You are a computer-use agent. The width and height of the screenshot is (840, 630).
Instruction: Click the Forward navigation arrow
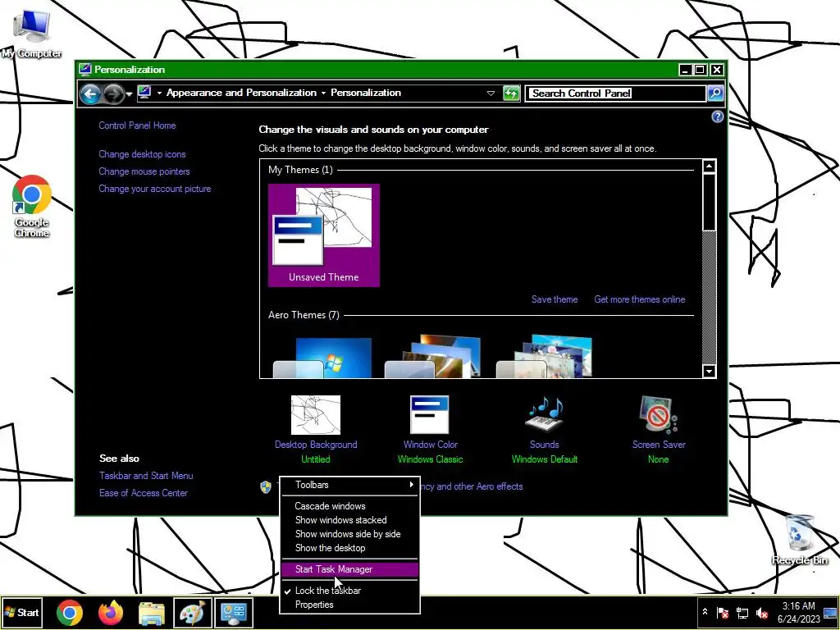(112, 94)
